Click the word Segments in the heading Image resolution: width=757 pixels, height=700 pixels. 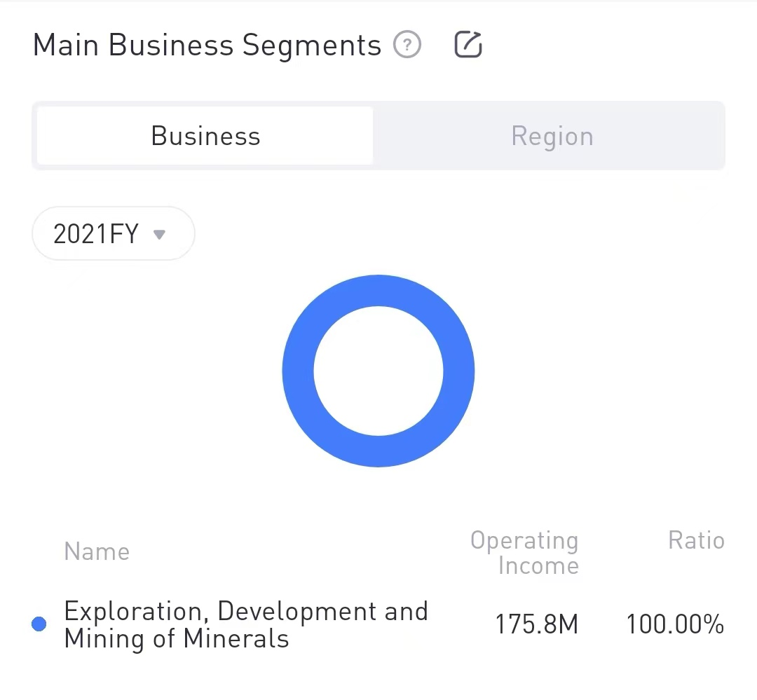coord(311,46)
